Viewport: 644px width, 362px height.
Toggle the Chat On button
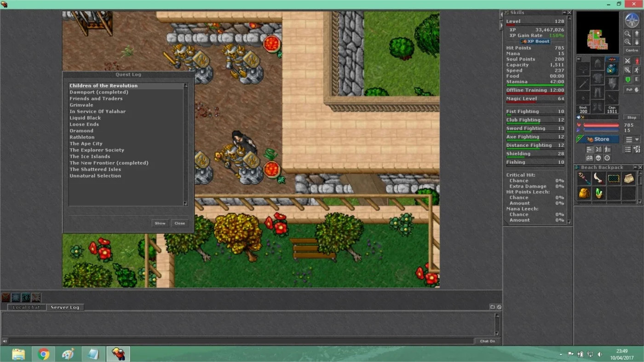(488, 341)
